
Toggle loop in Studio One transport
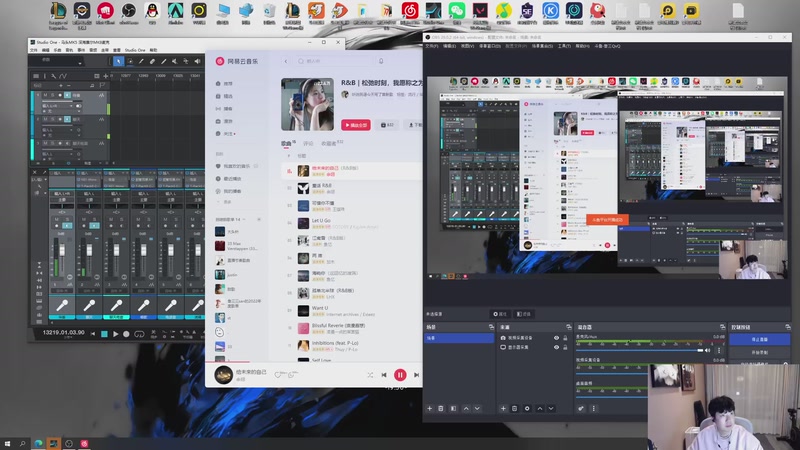click(139, 334)
